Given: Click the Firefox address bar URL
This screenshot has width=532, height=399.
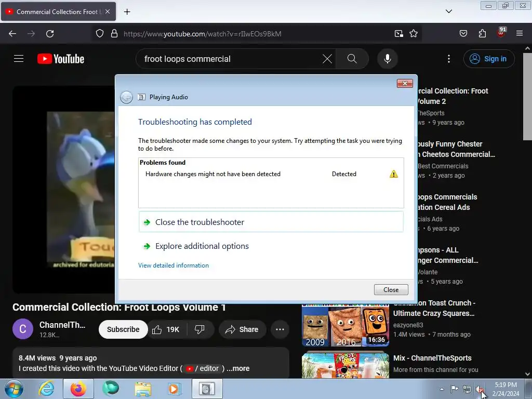Looking at the screenshot, I should [203, 34].
